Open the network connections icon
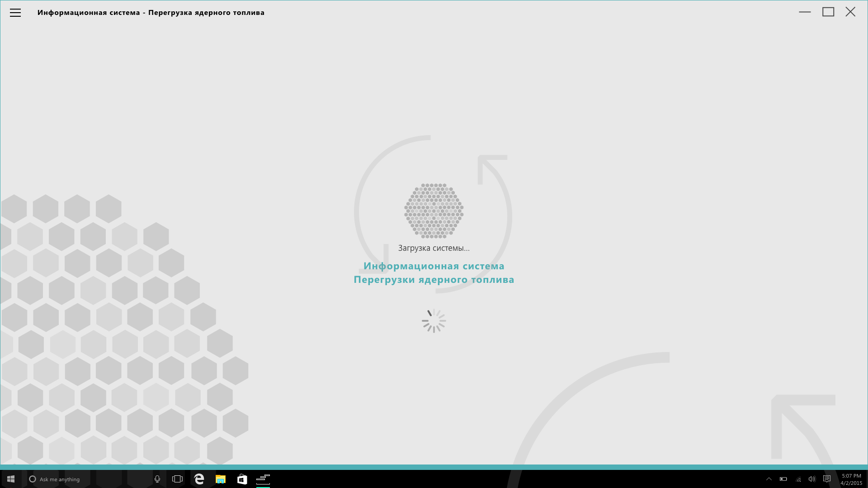 click(x=798, y=479)
